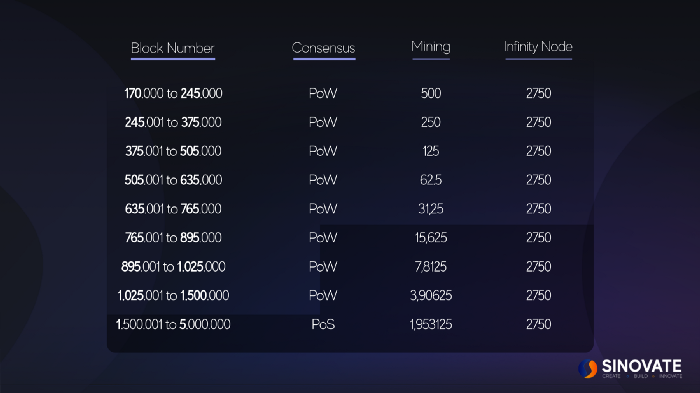Click the 1.025.001 to 1.500.000 block range
Image resolution: width=700 pixels, height=393 pixels.
pyautogui.click(x=173, y=295)
